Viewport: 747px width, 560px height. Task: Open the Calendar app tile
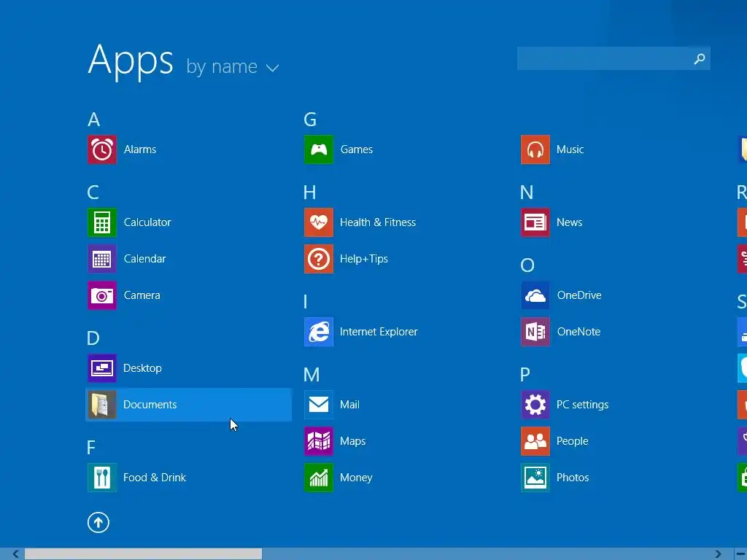[102, 259]
